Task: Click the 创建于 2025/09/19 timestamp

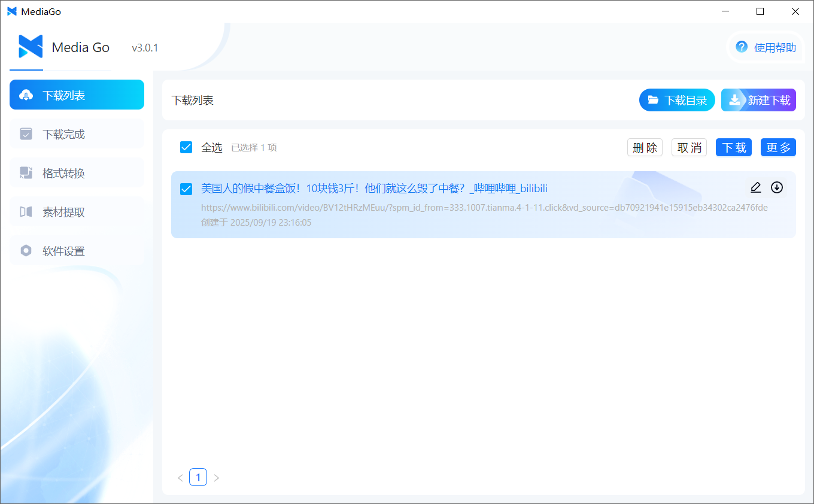Action: [256, 223]
